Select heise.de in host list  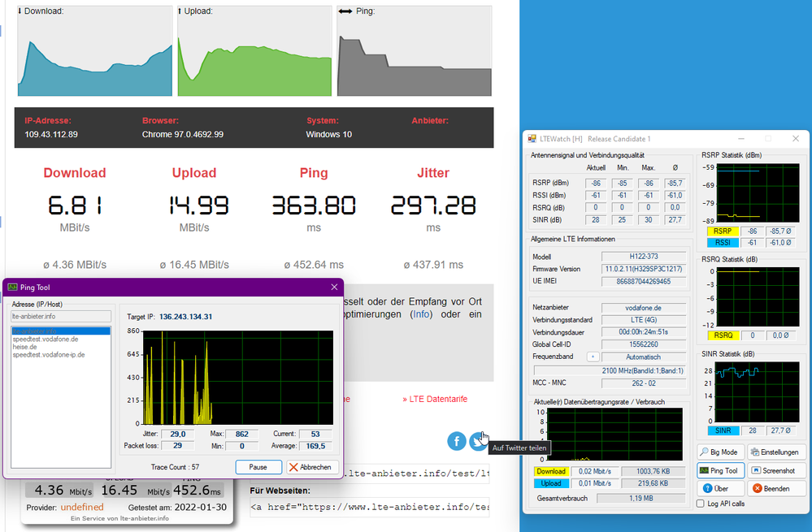click(25, 348)
